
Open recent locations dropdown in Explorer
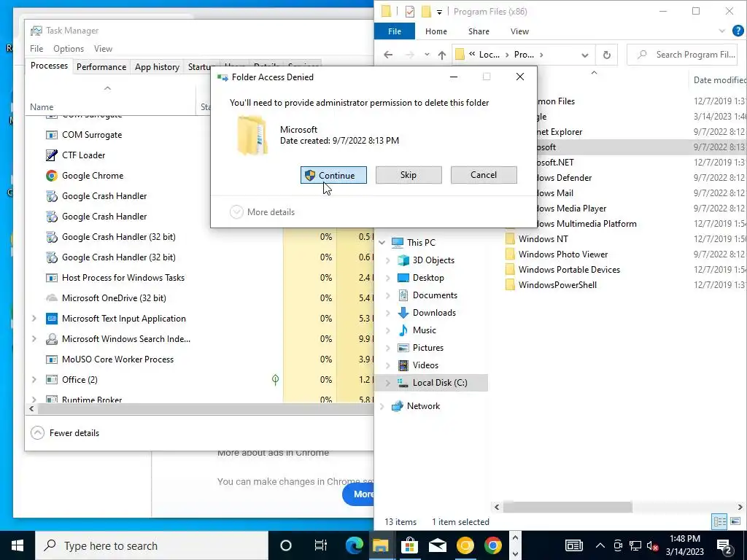pos(427,55)
